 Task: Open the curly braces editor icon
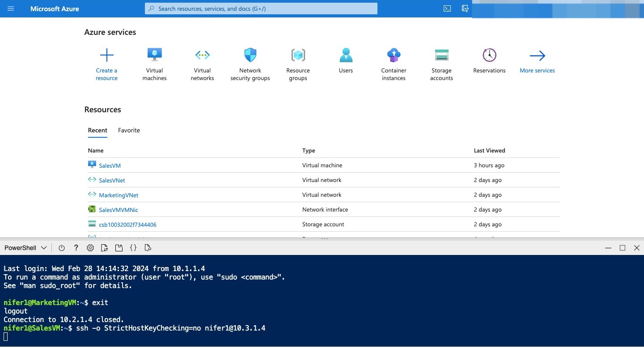[x=133, y=248]
